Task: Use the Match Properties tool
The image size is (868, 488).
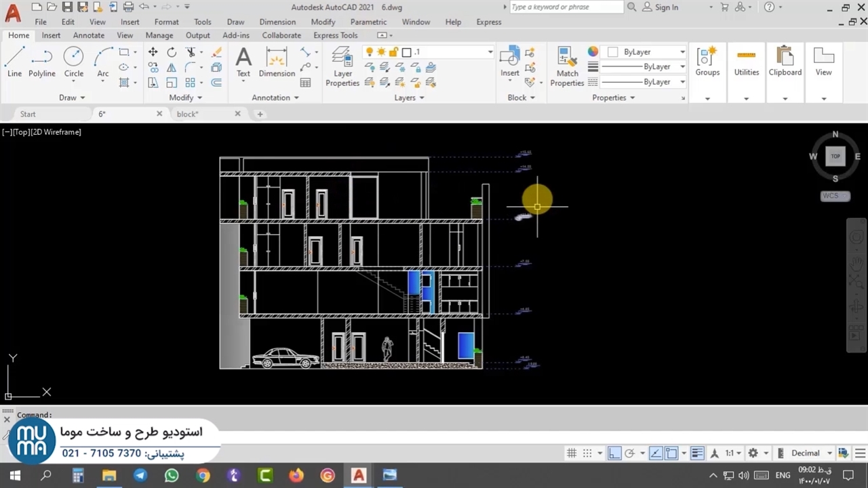Action: 567,66
